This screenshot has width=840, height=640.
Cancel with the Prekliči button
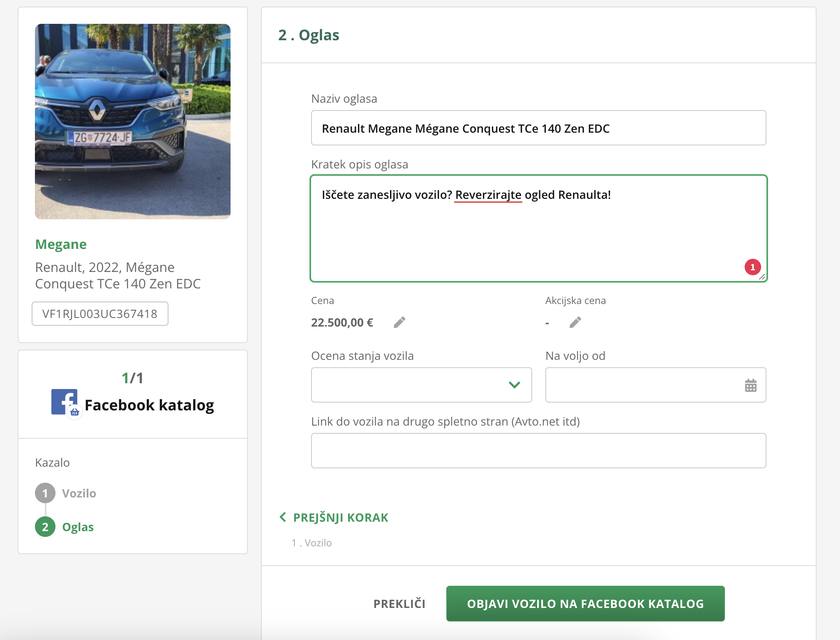coord(399,604)
